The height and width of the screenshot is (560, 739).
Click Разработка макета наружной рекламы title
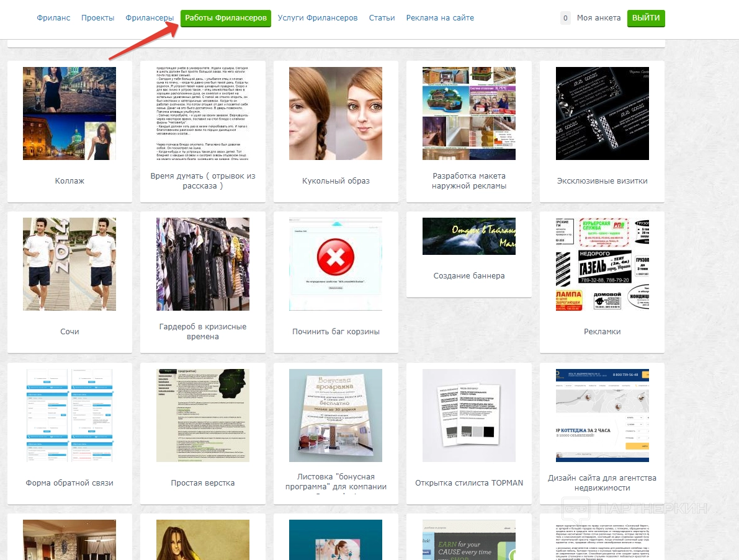point(469,181)
